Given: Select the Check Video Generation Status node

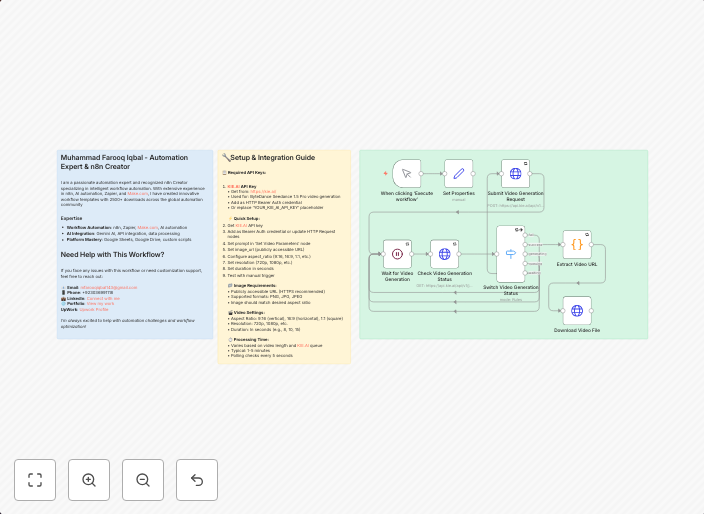Looking at the screenshot, I should [x=445, y=254].
